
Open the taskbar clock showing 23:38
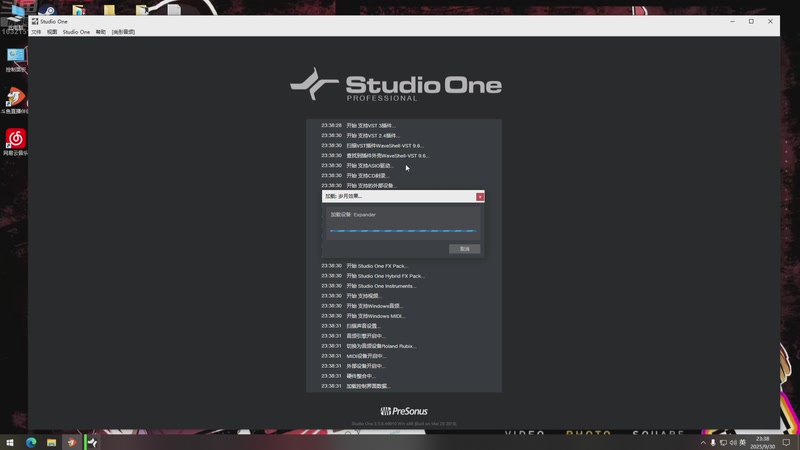pyautogui.click(x=762, y=442)
